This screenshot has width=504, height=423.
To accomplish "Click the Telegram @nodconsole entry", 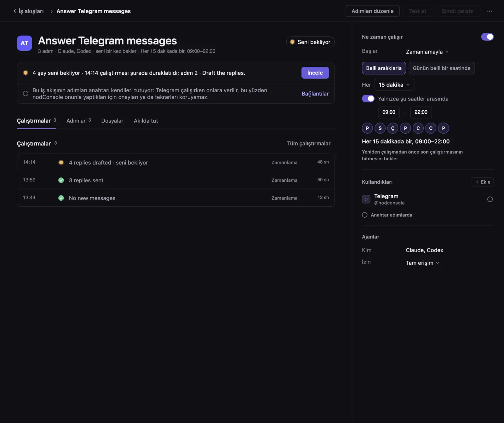I will 428,199.
